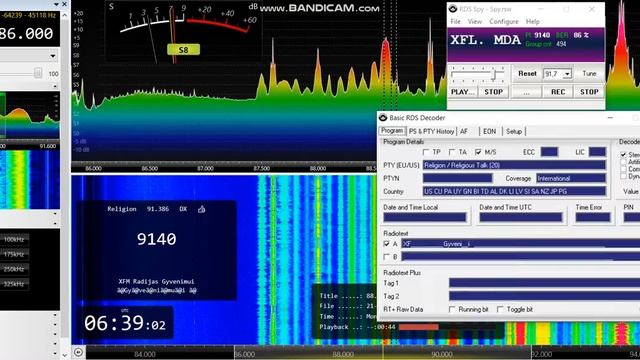Open the Setup tab in RDS Decoder
This screenshot has width=640, height=360.
coord(514,131)
